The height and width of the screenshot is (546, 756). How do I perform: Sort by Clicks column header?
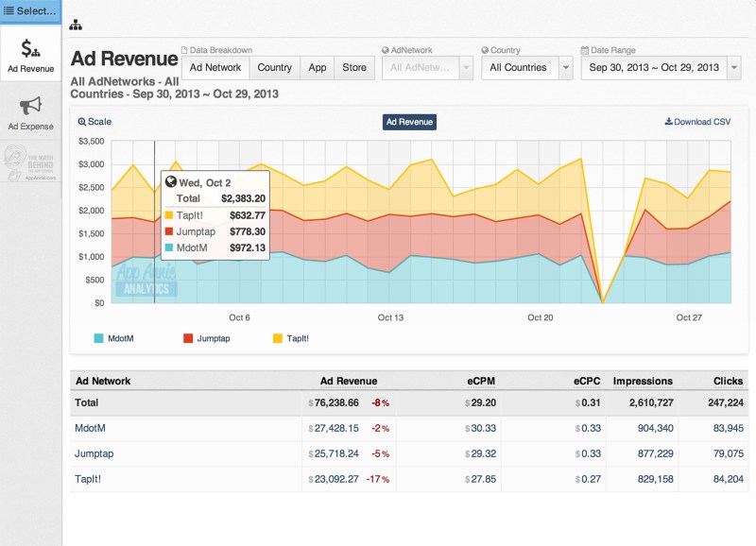click(728, 381)
